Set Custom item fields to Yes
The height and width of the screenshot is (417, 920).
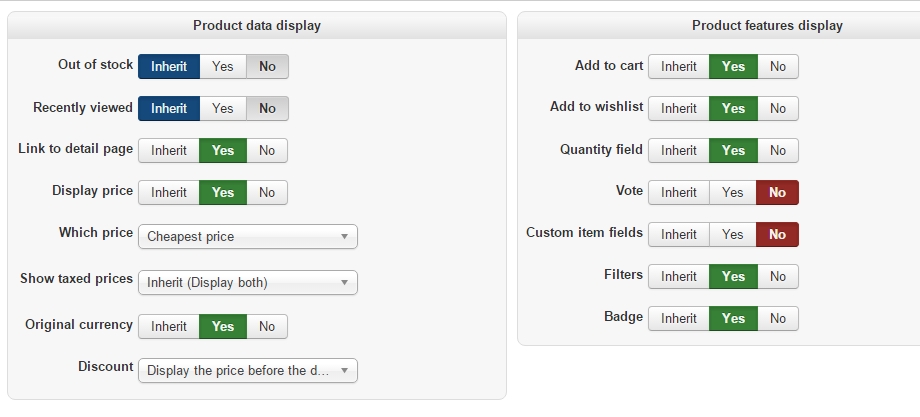733,234
